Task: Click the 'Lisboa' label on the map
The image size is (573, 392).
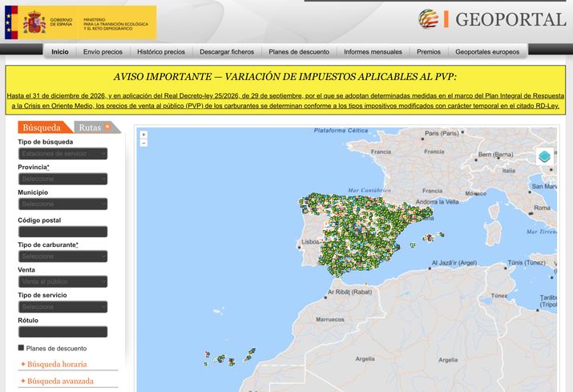Action: tap(310, 242)
